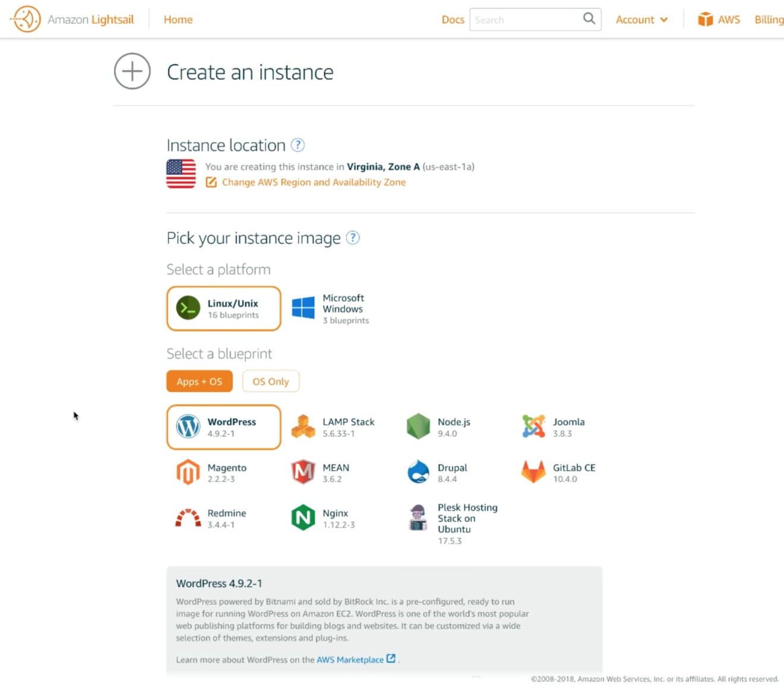Choose the Drupal blueprint icon

(418, 472)
